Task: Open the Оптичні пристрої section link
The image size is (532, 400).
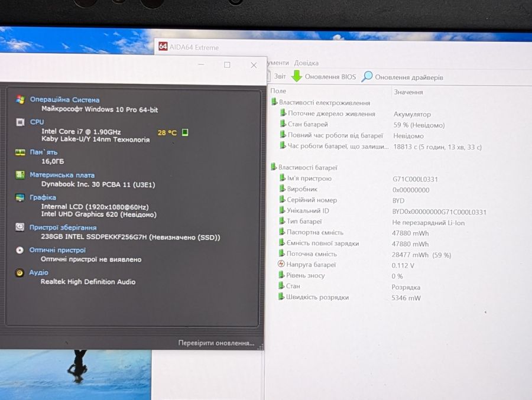Action: (x=57, y=250)
